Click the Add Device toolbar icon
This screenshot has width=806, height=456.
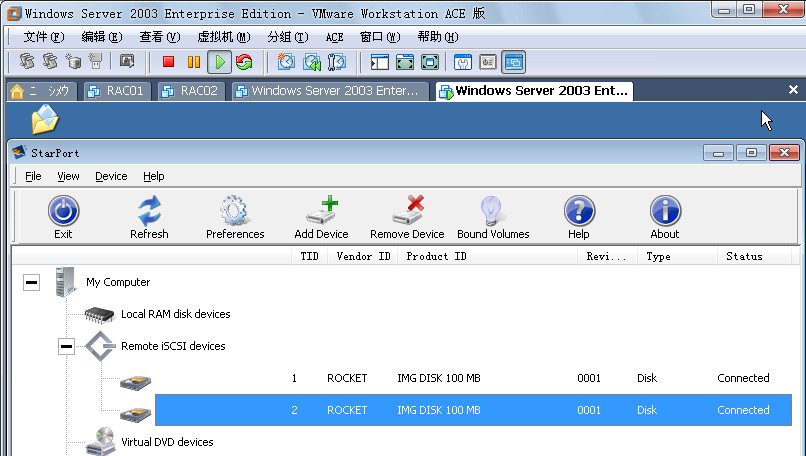point(321,210)
